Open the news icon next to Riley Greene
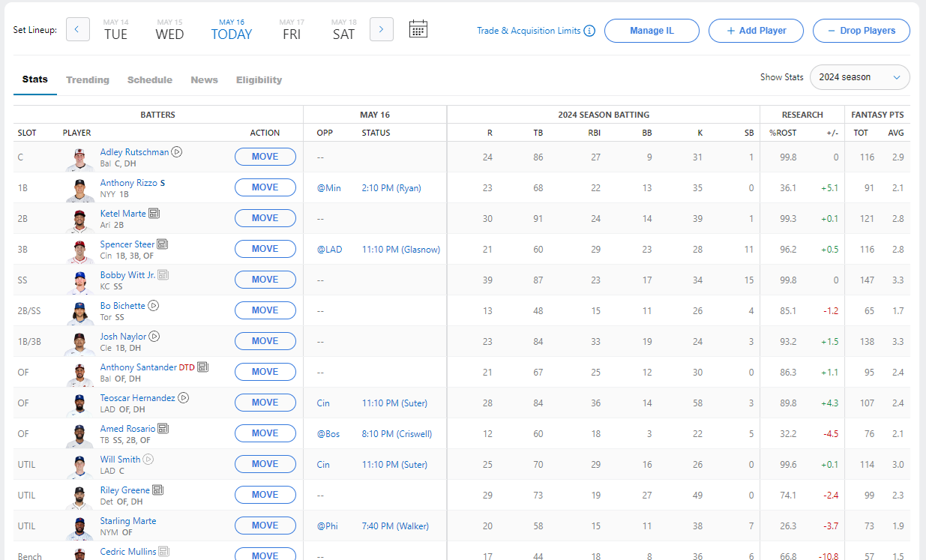This screenshot has height=560, width=926. pos(158,490)
